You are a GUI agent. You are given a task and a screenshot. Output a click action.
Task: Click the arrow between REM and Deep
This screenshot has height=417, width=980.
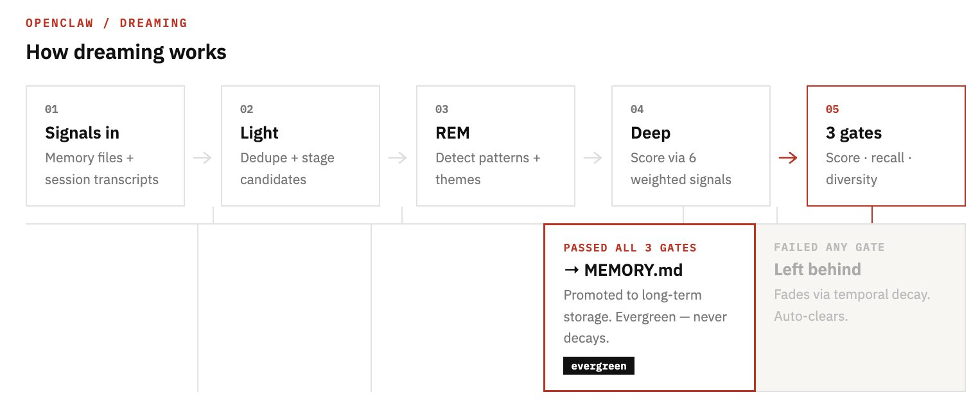click(593, 158)
